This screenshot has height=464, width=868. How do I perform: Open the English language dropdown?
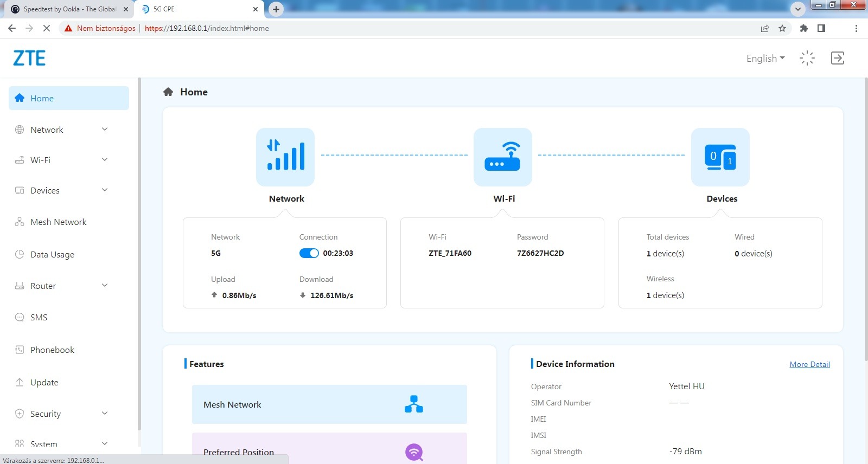pos(765,58)
